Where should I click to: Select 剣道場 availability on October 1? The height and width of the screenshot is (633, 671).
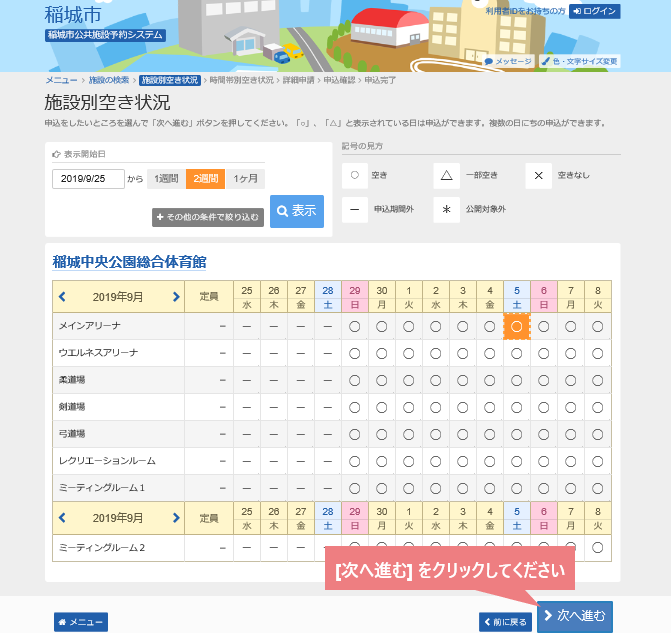click(409, 407)
